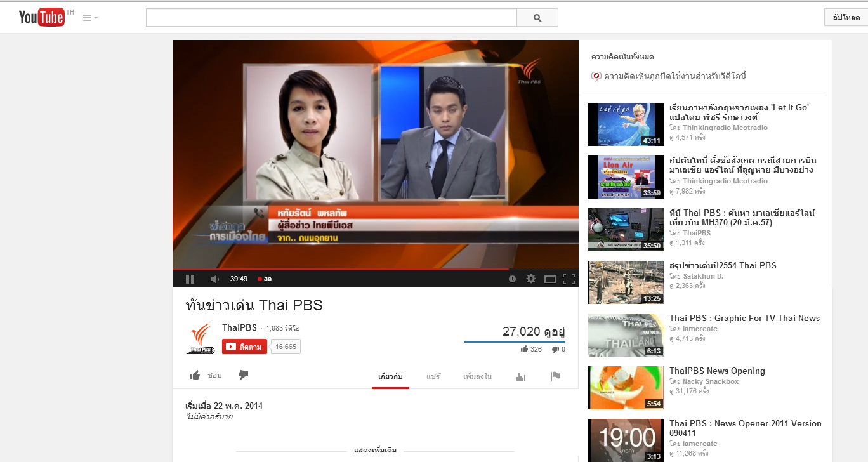
Task: Open the 'Let It Go' video thumbnail
Action: click(x=626, y=124)
